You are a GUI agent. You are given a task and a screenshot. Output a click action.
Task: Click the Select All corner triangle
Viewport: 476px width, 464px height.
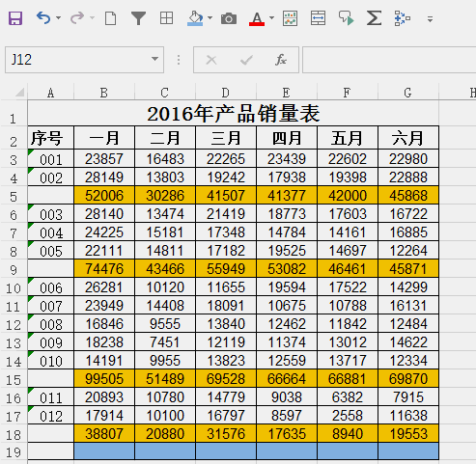tap(19, 93)
